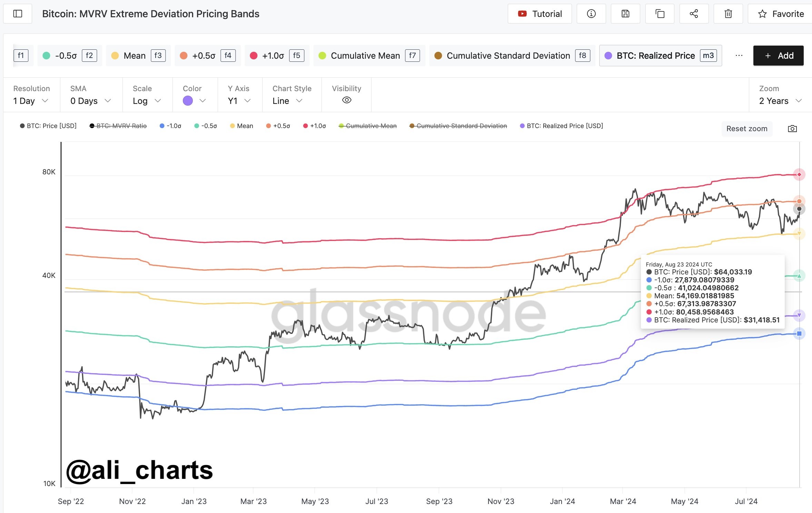
Task: Enable Cumulative Standard Deviation in chart legend
Action: (458, 126)
